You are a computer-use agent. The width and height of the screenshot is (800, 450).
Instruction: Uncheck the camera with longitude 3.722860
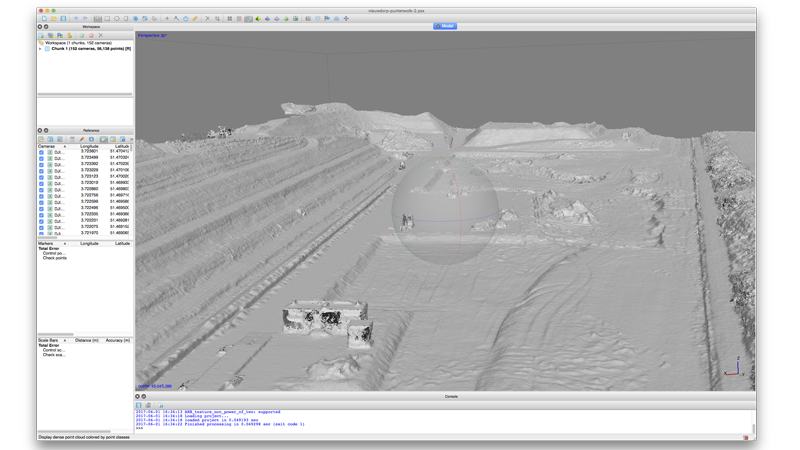pyautogui.click(x=41, y=190)
